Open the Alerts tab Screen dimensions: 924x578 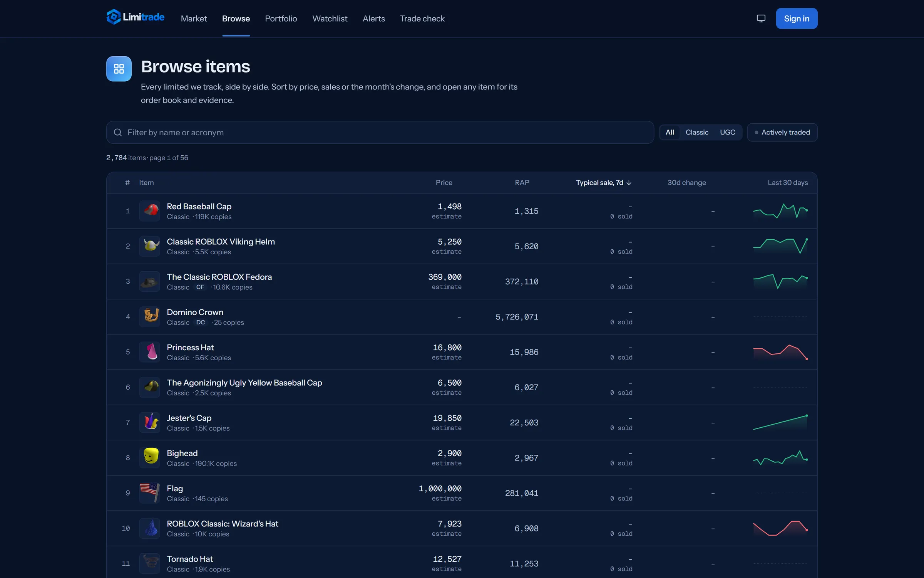coord(374,18)
